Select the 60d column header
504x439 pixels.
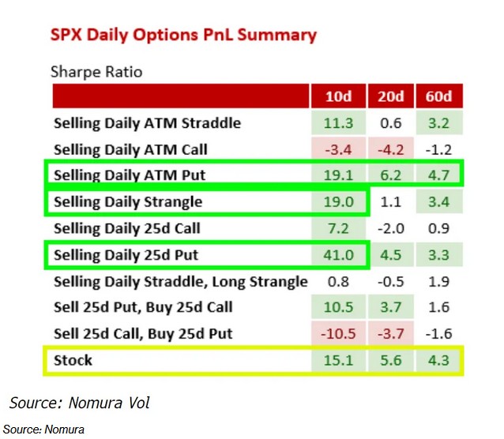click(439, 96)
